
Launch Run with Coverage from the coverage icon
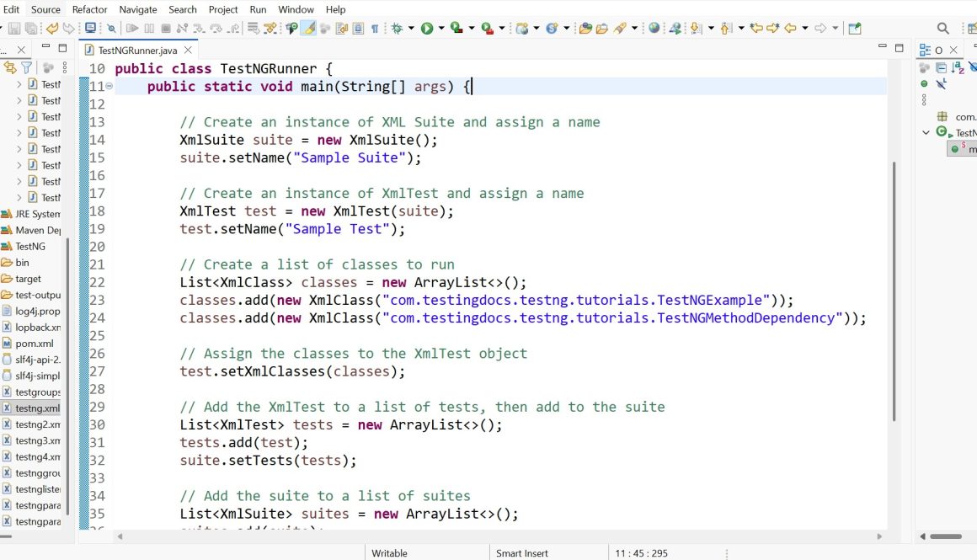point(456,28)
